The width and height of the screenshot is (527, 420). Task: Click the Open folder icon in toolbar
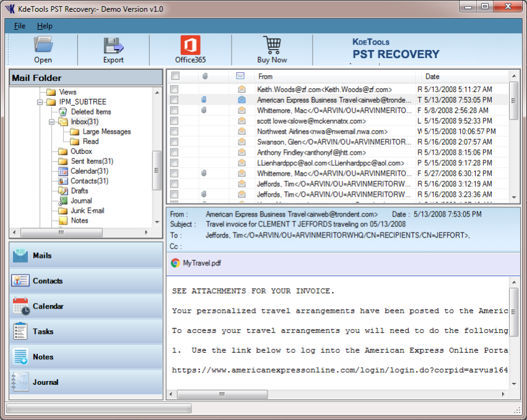[x=43, y=45]
